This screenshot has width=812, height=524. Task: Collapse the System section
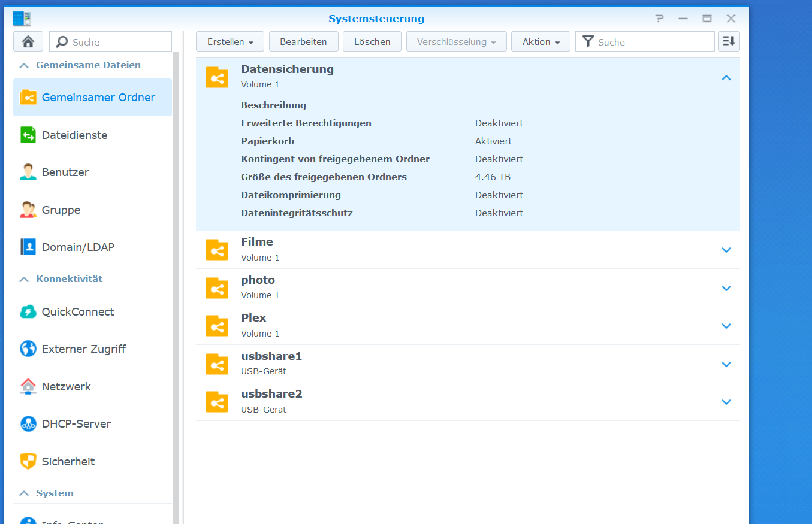click(24, 493)
